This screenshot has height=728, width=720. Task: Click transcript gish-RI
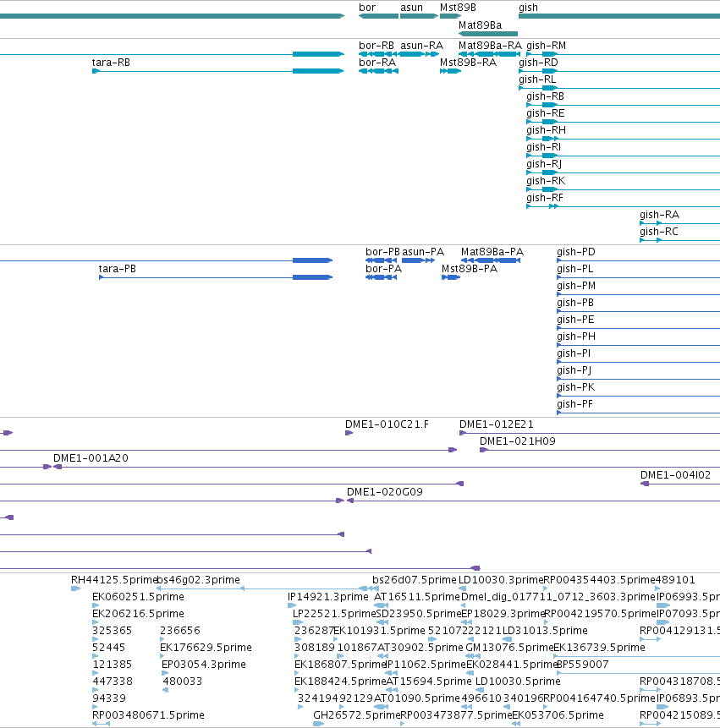pyautogui.click(x=623, y=156)
